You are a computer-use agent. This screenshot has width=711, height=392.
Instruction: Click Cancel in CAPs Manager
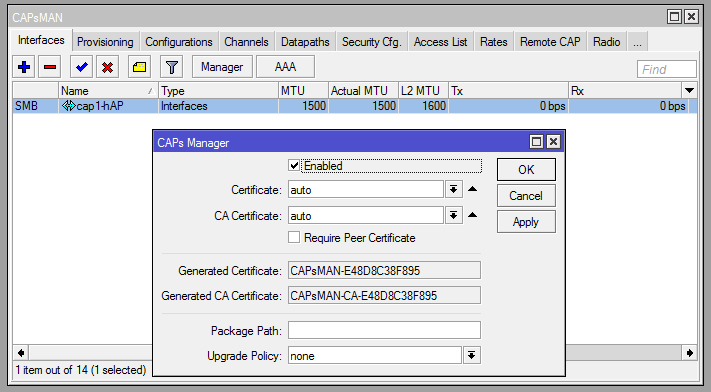(x=526, y=196)
